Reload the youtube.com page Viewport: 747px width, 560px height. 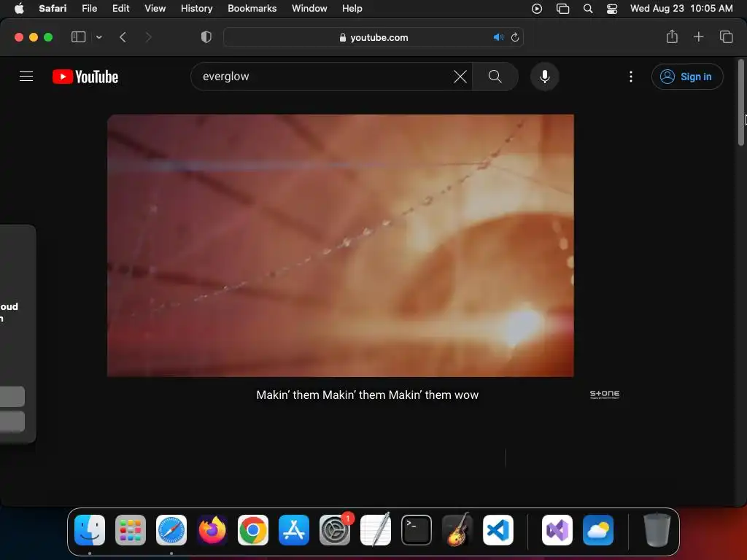515,37
